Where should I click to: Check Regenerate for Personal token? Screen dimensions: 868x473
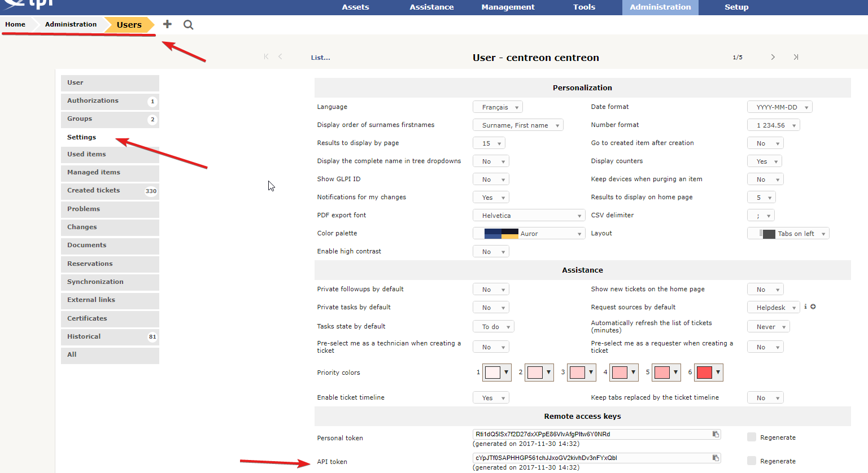click(x=752, y=437)
